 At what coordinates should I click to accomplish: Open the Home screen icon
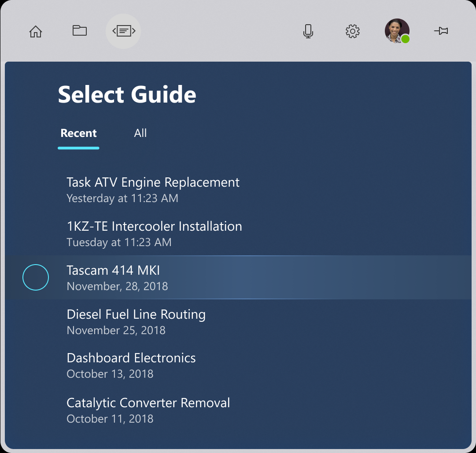click(x=36, y=31)
